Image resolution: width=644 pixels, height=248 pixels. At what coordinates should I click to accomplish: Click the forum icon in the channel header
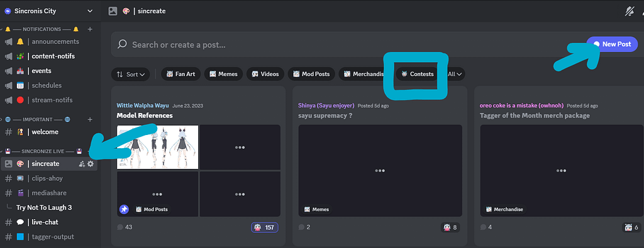113,11
